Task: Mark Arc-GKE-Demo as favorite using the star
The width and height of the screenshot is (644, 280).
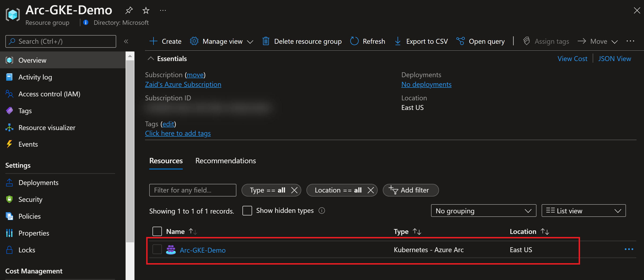Action: tap(146, 10)
